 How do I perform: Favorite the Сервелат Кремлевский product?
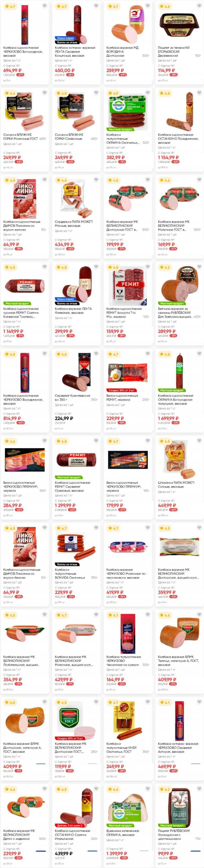pyautogui.click(x=96, y=354)
